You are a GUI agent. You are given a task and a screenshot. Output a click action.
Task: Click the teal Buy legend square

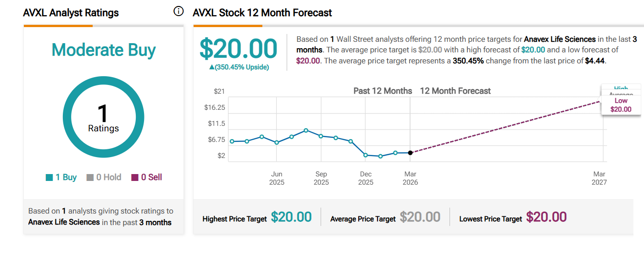pyautogui.click(x=50, y=178)
